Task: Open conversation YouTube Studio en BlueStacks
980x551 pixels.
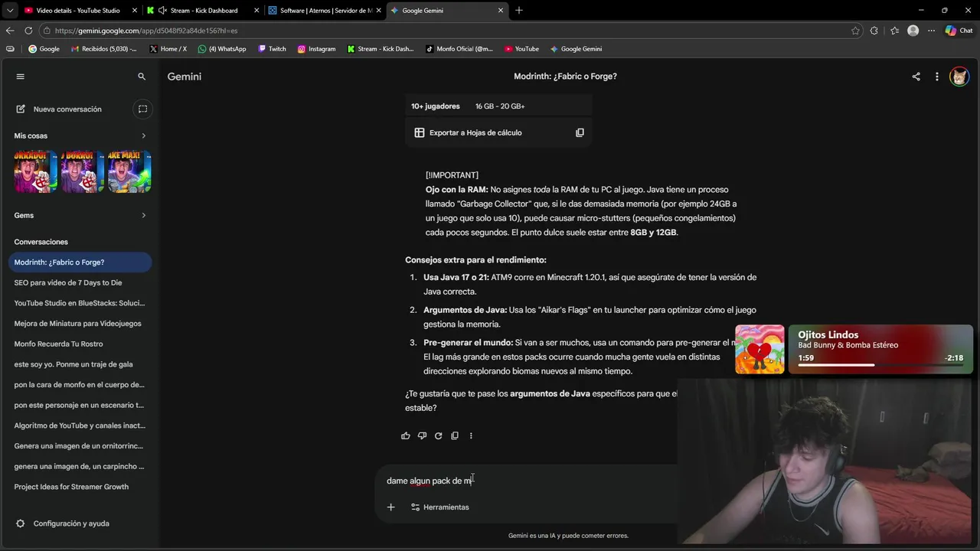Action: pyautogui.click(x=80, y=303)
